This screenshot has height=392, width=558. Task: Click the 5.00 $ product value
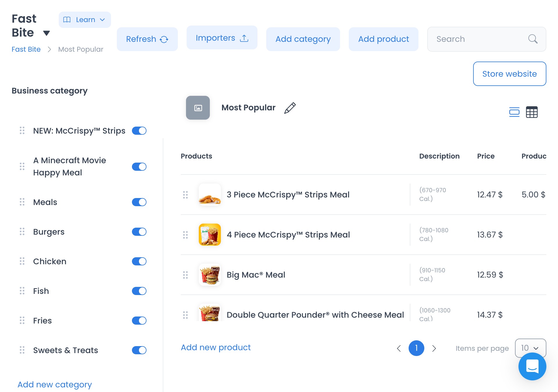(533, 195)
